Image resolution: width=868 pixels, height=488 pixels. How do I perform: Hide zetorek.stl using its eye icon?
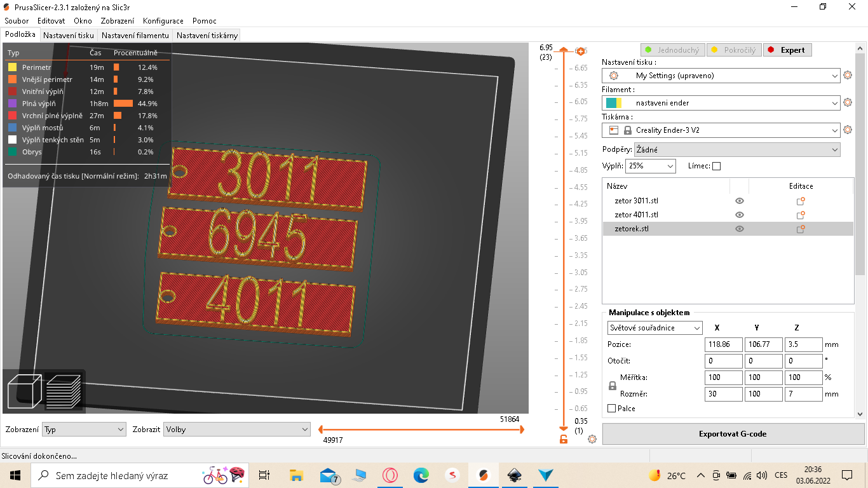coord(739,229)
